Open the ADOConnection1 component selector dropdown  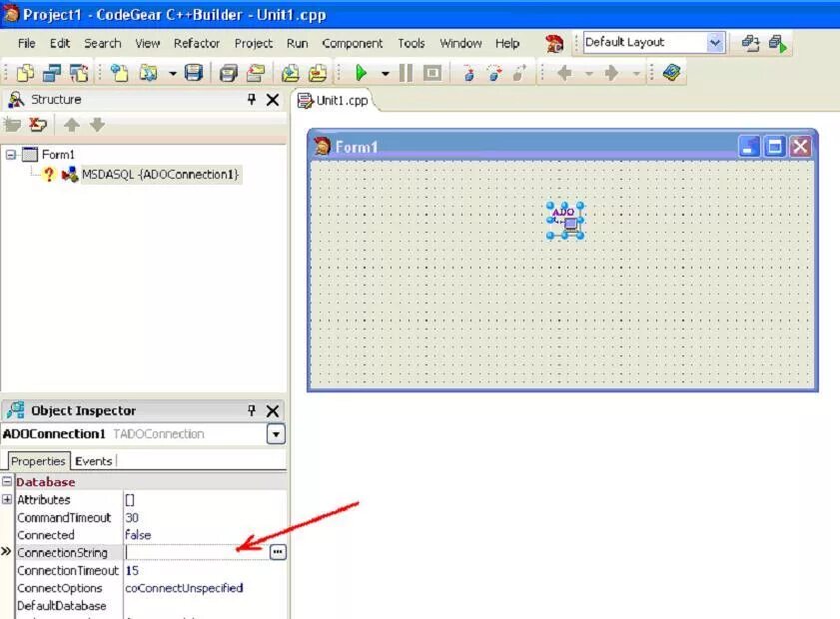[276, 434]
